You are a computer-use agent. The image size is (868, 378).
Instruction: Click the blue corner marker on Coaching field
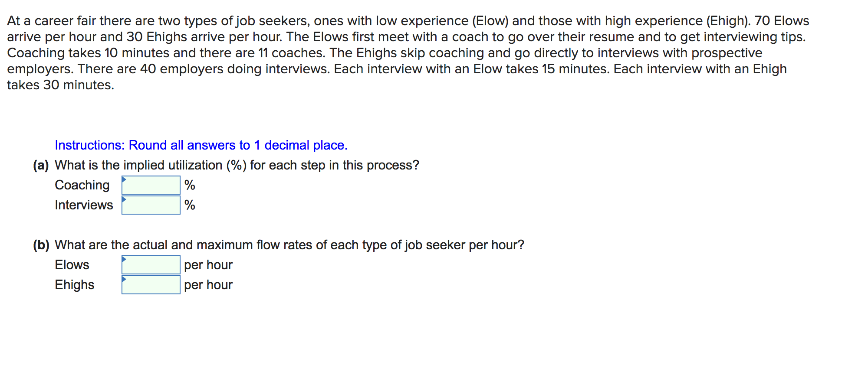pyautogui.click(x=124, y=179)
